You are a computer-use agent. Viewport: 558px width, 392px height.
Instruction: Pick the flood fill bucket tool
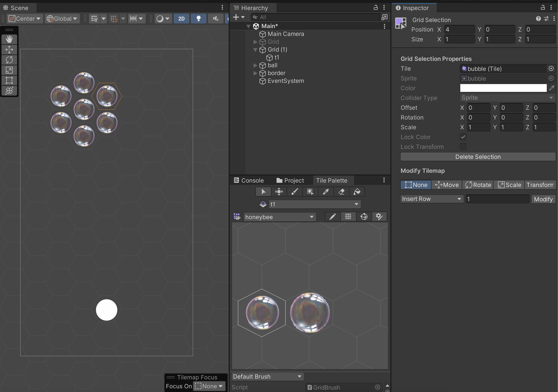357,192
